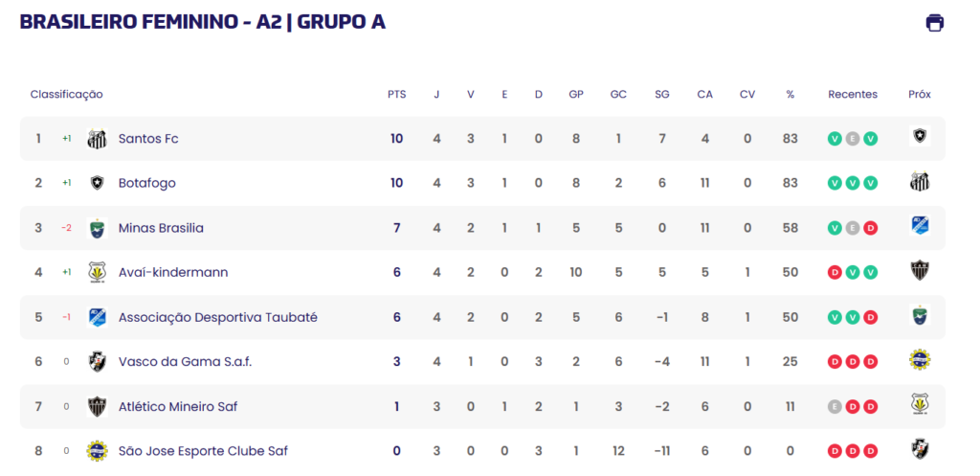
Task: Open the Atlético Mineiro Saf team link
Action: point(178,407)
